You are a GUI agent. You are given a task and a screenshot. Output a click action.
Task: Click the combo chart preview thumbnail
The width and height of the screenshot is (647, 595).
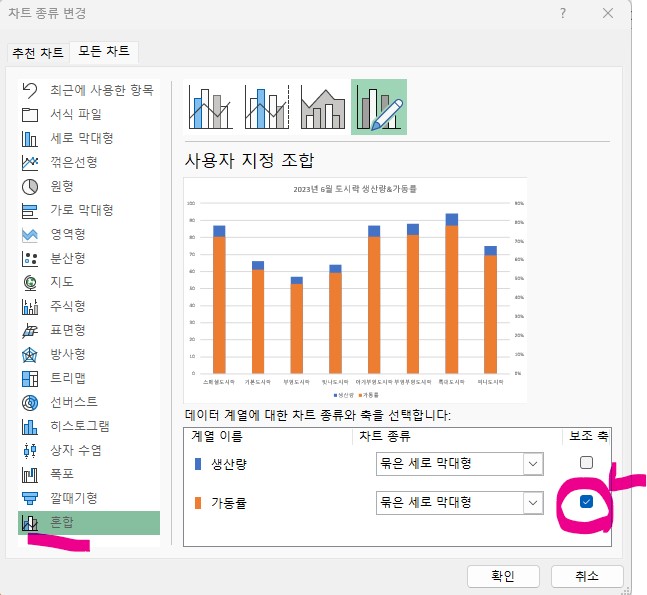tap(355, 290)
